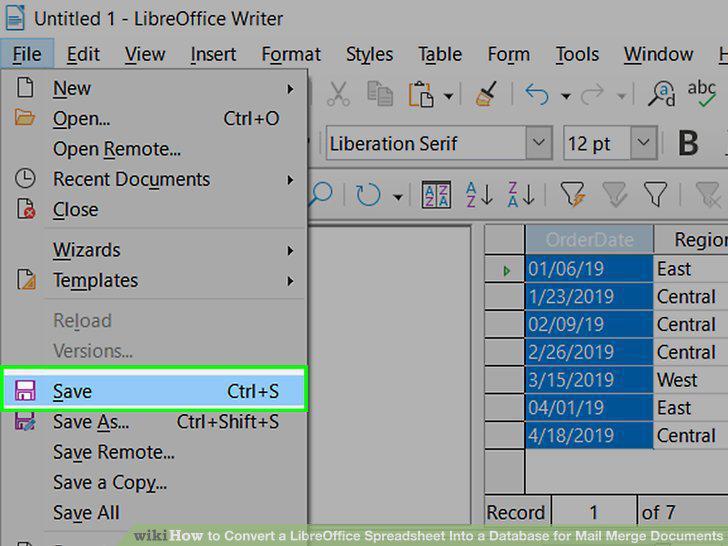
Task: Open the Redo history dropdown arrow
Action: point(621,96)
